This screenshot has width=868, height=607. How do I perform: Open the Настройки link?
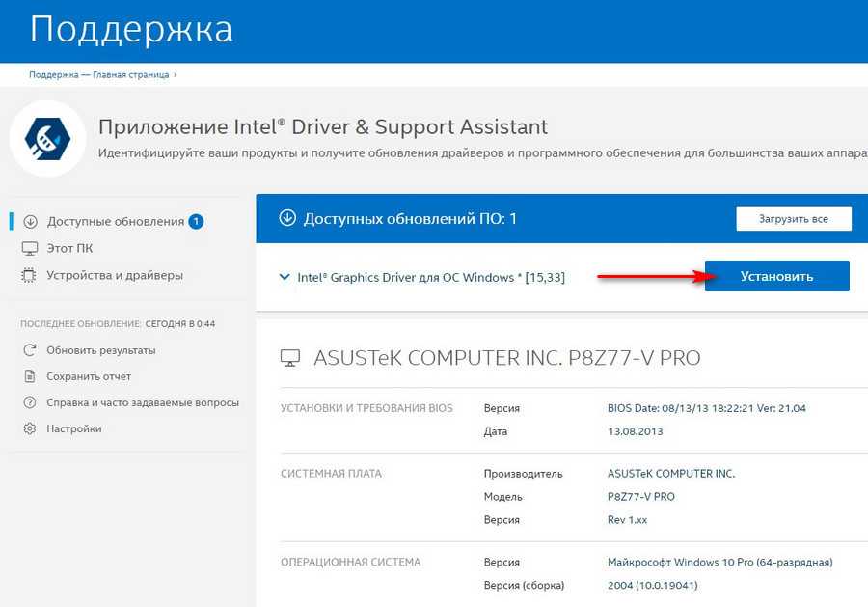tap(74, 428)
